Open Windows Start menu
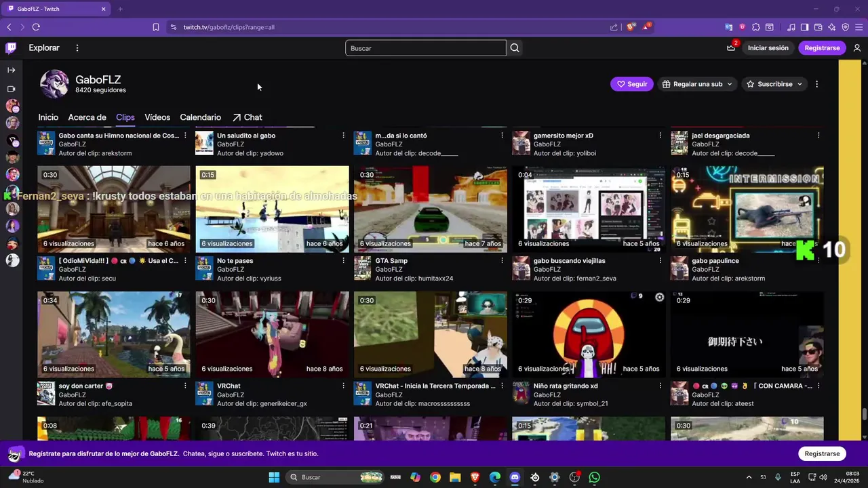The height and width of the screenshot is (488, 868). [274, 477]
